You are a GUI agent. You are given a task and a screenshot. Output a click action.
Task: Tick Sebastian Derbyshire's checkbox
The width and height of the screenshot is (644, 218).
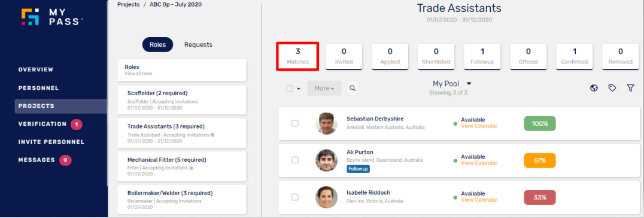coord(295,123)
